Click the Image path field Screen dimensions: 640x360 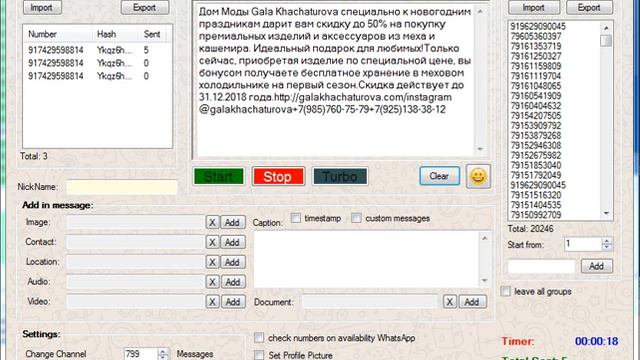click(135, 222)
